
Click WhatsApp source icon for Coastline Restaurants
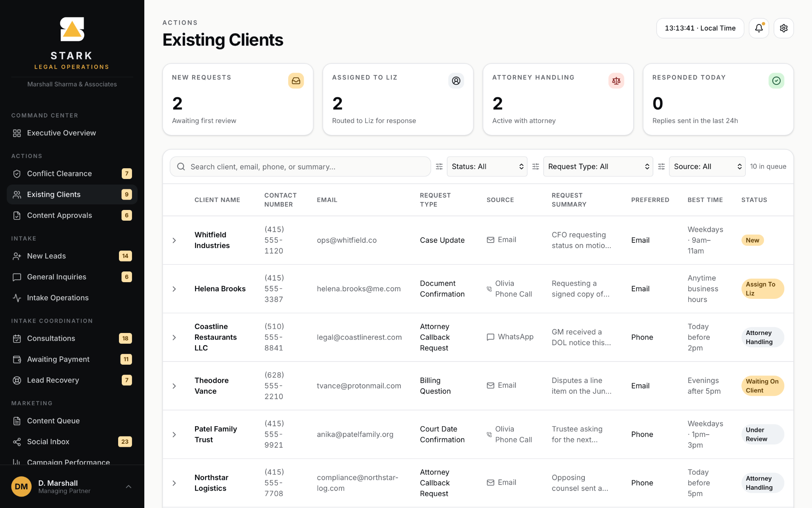click(490, 337)
